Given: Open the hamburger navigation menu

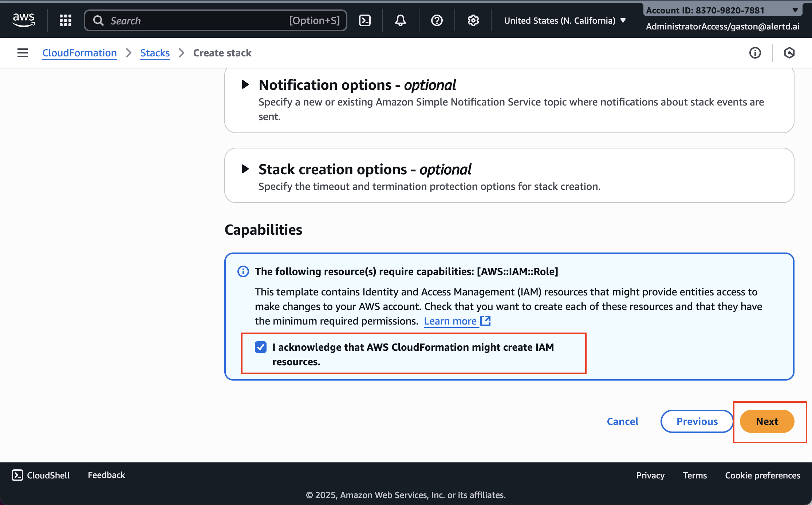Looking at the screenshot, I should pos(22,53).
